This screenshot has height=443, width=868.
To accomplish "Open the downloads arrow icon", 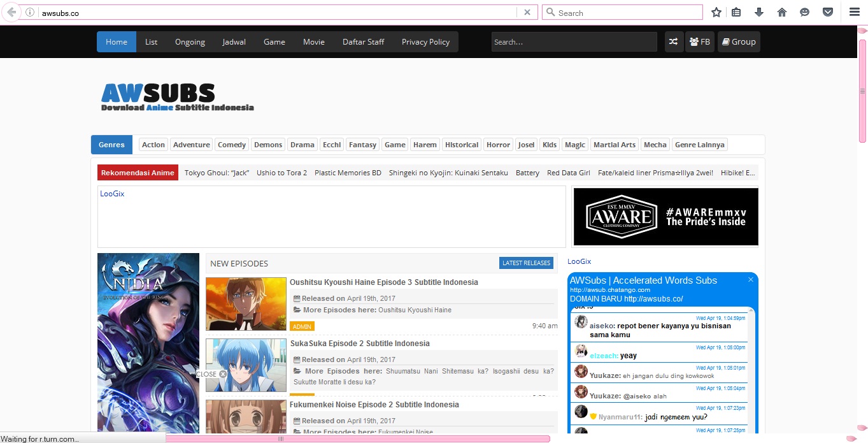I will point(759,12).
